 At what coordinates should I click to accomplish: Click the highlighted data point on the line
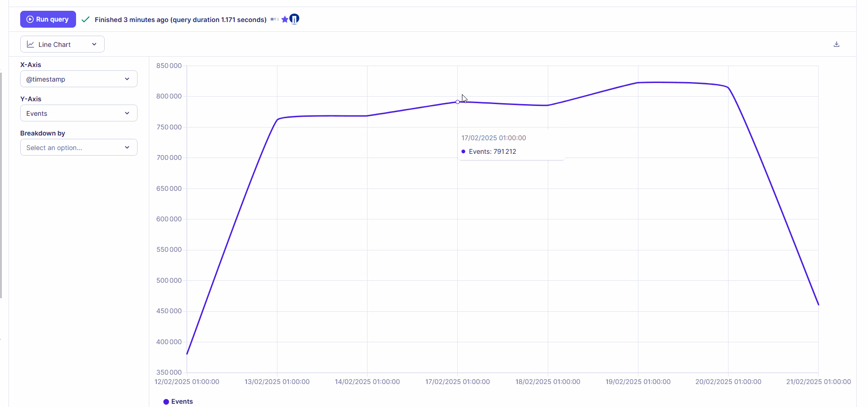click(458, 102)
